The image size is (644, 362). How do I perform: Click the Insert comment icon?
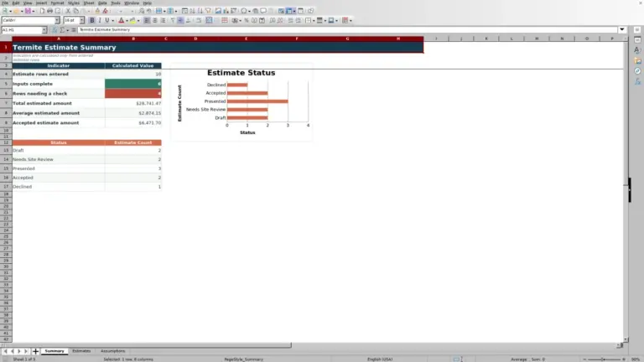[263, 11]
